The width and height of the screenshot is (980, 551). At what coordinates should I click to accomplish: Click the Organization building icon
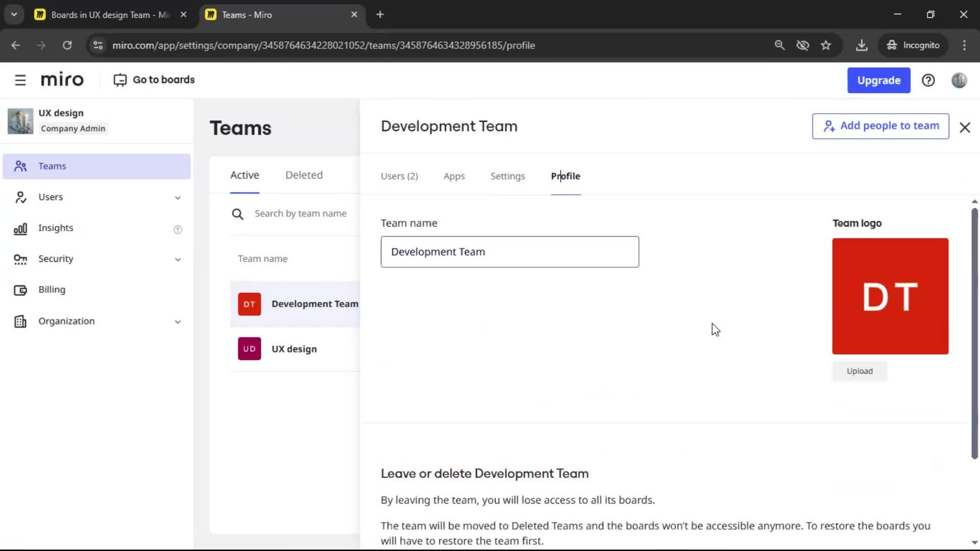click(20, 321)
